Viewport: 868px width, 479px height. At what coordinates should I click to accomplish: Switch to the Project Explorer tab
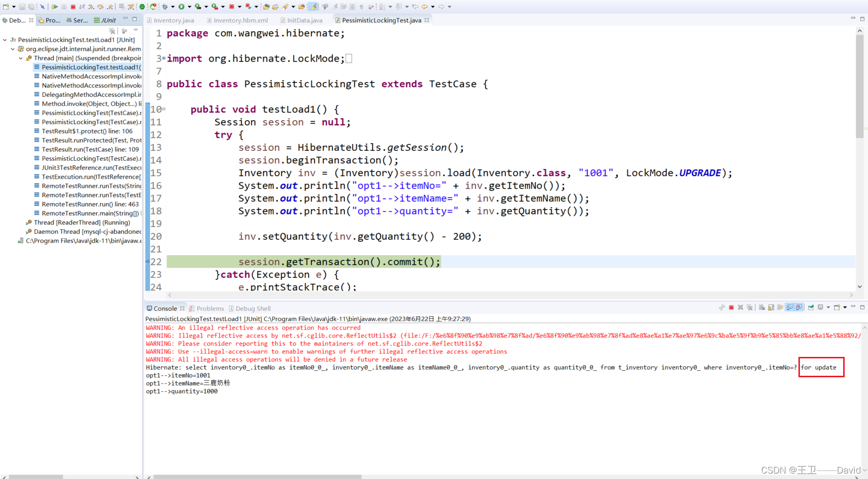tap(49, 20)
